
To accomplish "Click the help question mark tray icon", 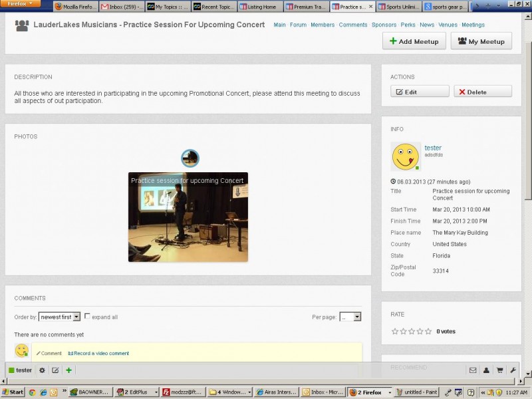I will click(x=471, y=392).
